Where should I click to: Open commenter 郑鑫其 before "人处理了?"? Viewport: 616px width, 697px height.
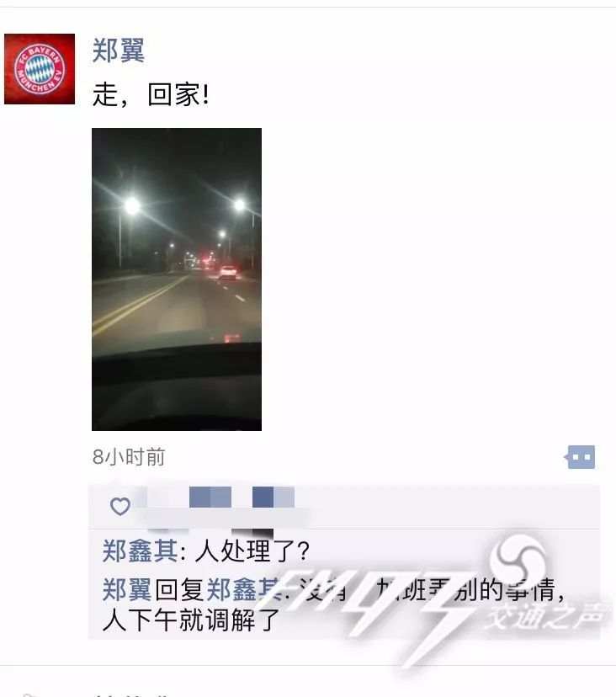140,551
